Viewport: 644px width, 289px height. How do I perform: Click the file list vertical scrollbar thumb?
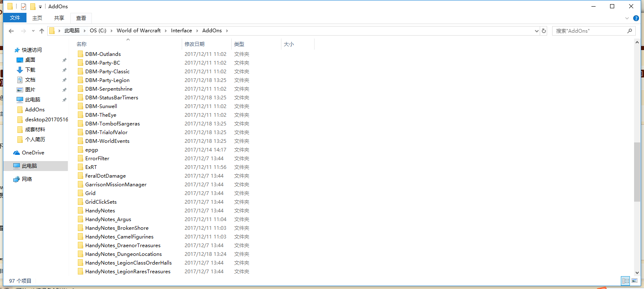637,172
